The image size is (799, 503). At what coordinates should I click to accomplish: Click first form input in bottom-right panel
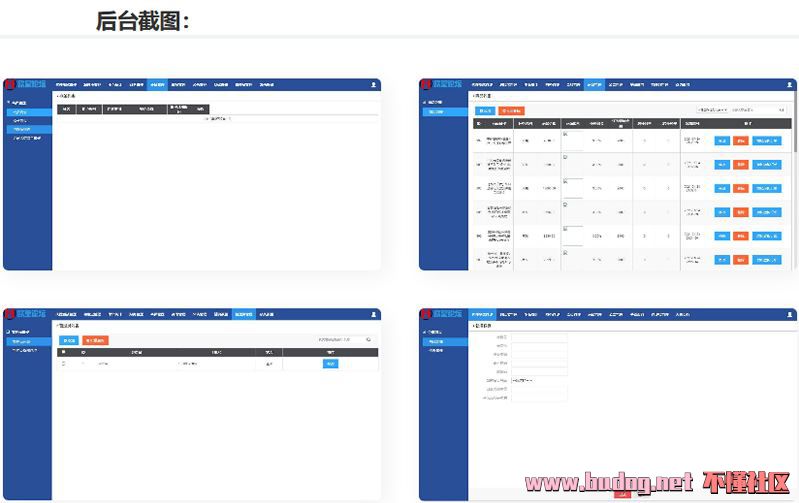pos(539,337)
